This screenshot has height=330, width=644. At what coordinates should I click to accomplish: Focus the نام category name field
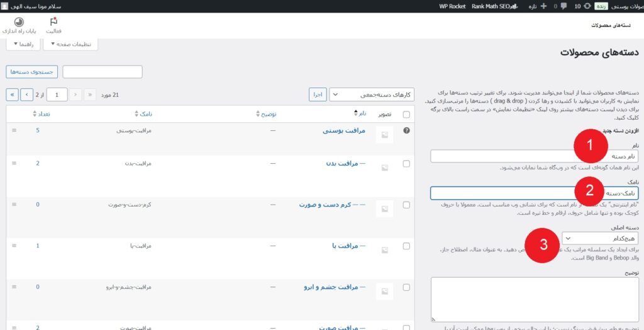pos(534,156)
